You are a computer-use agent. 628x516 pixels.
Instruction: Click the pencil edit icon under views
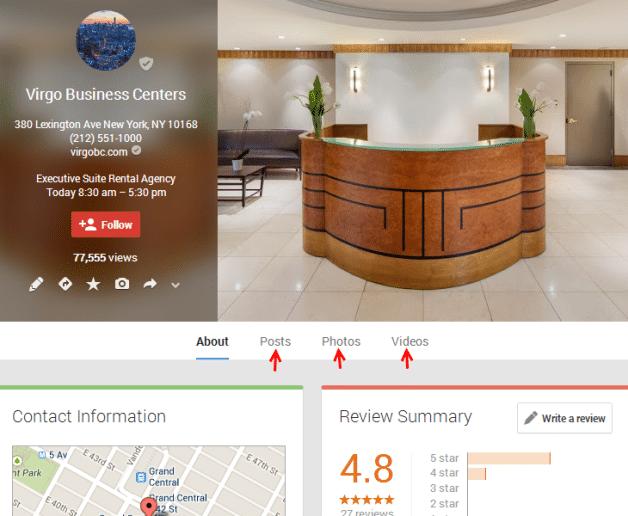tap(36, 284)
